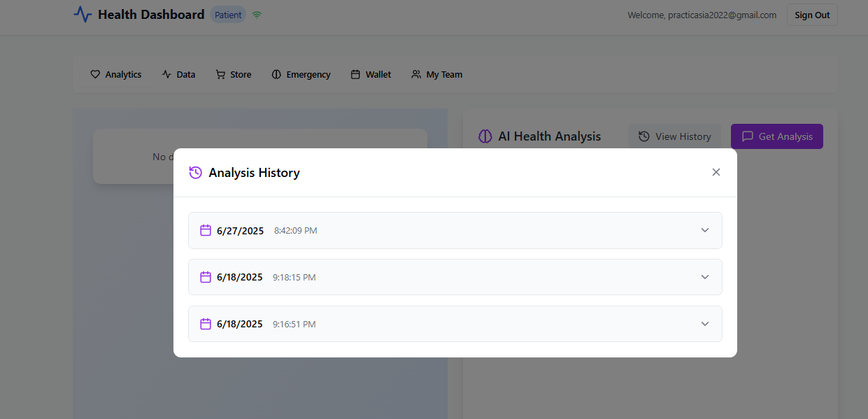Click the 6/27/2025 date text

[240, 231]
